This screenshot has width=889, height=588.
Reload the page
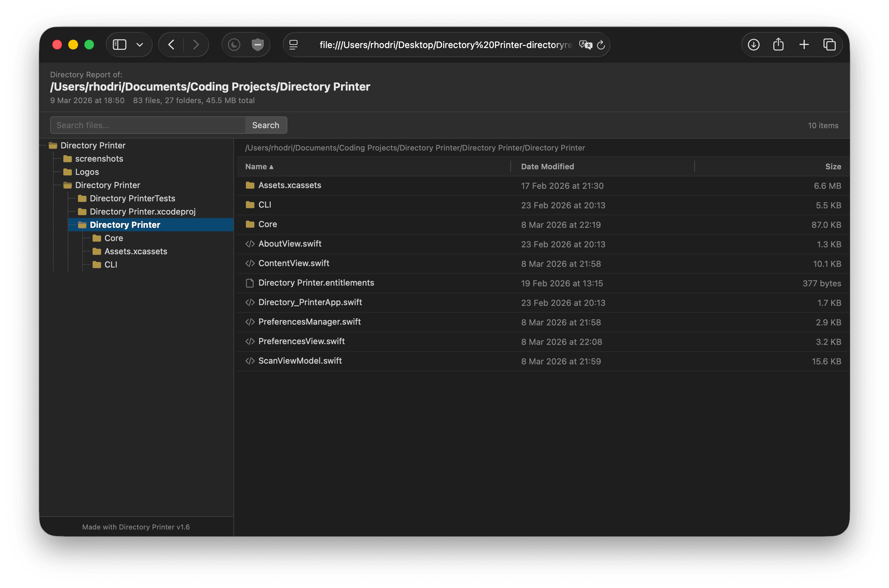pos(601,45)
